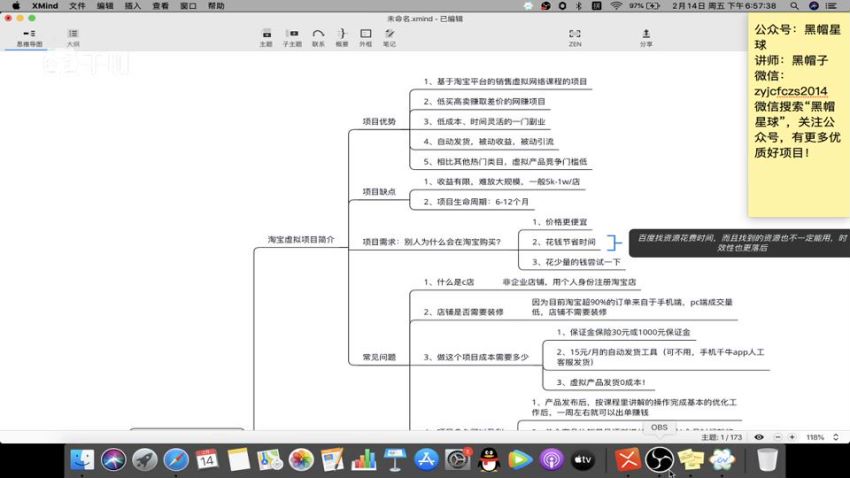This screenshot has width=850, height=478.
Task: Open the 查看 menu
Action: point(160,6)
